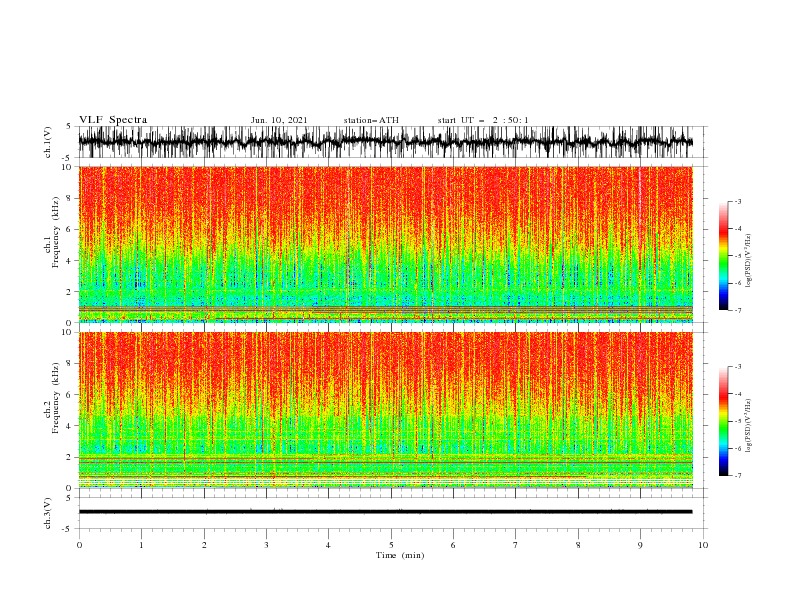Click the '-3' value on upper colorbar
The height and width of the screenshot is (612, 792).
[737, 201]
